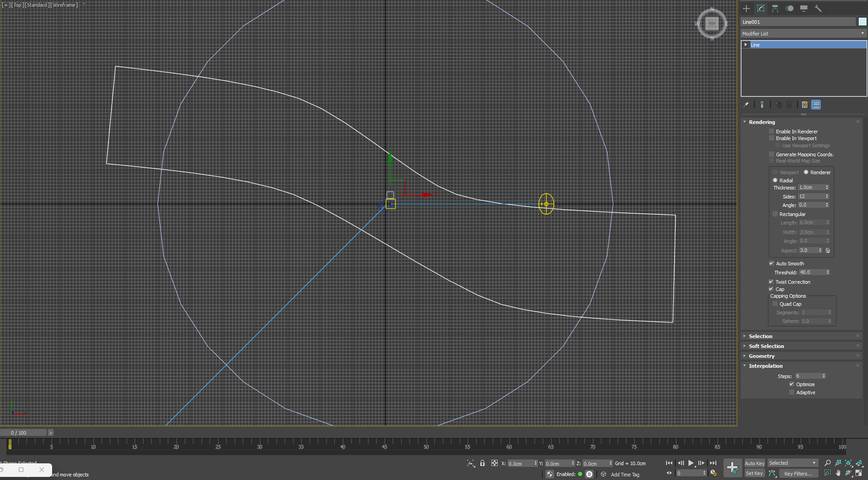Click the Line001 object color swatch
The image size is (868, 480).
click(862, 22)
